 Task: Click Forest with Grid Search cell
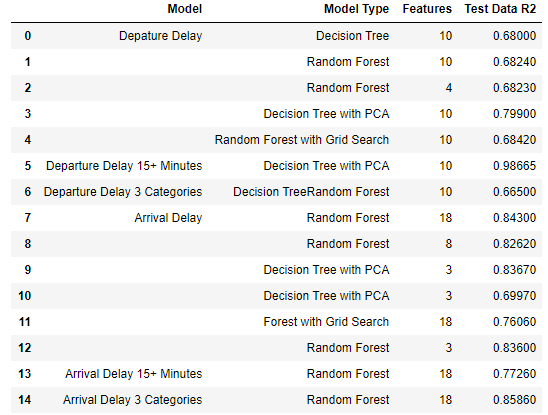point(326,322)
